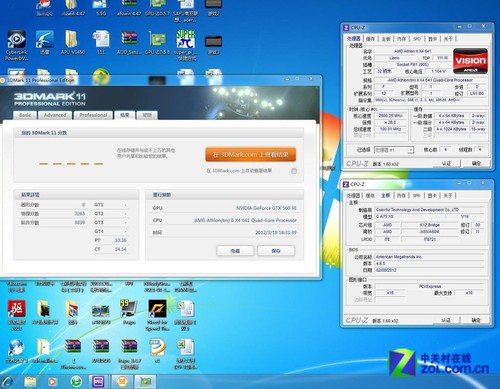Launch the GPU-Z.0.5.8 desktop icon

[157, 43]
